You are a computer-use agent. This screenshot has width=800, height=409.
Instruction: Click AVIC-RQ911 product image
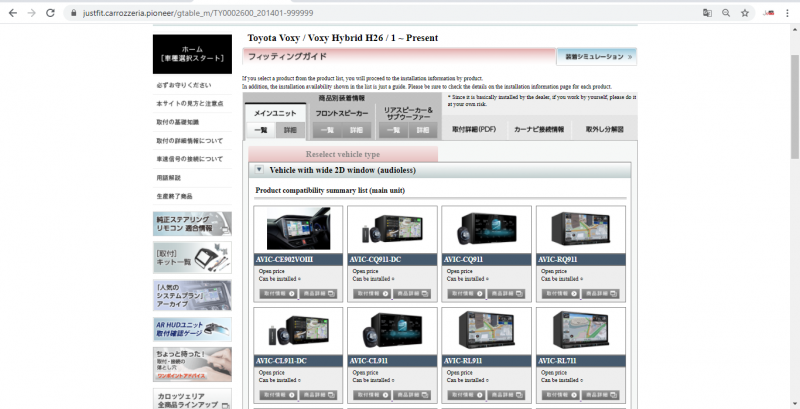(x=581, y=228)
